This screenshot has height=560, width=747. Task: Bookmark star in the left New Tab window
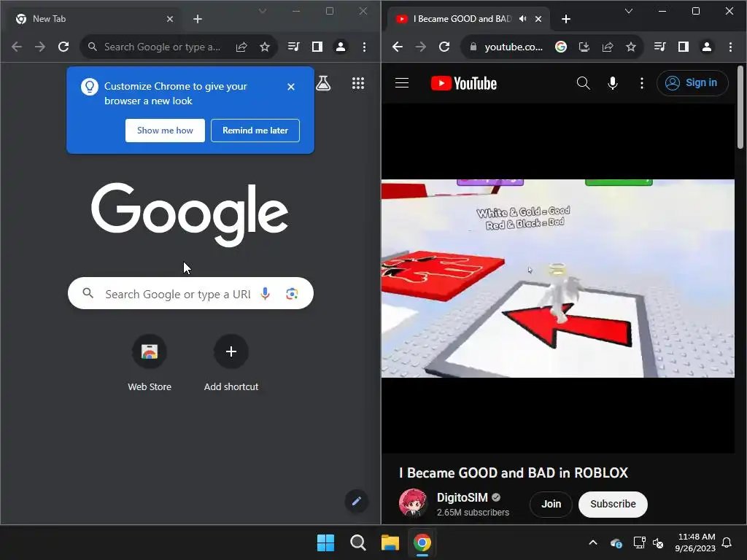(x=265, y=47)
